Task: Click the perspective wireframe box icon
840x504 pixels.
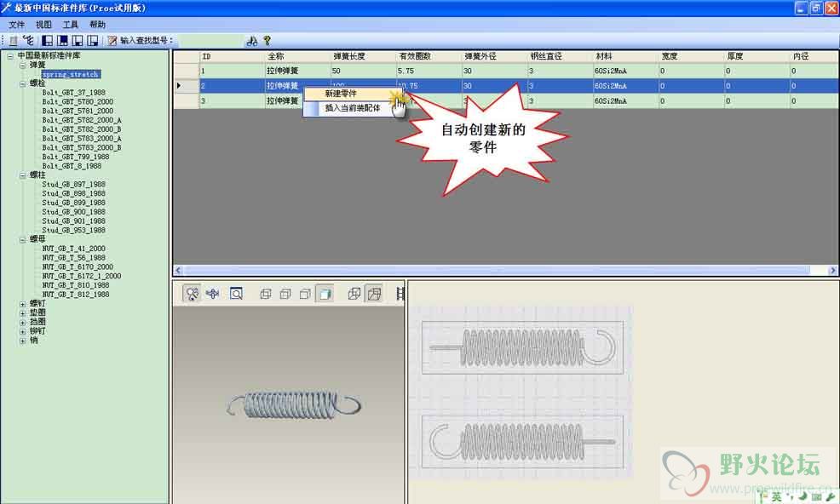Action: pyautogui.click(x=354, y=294)
